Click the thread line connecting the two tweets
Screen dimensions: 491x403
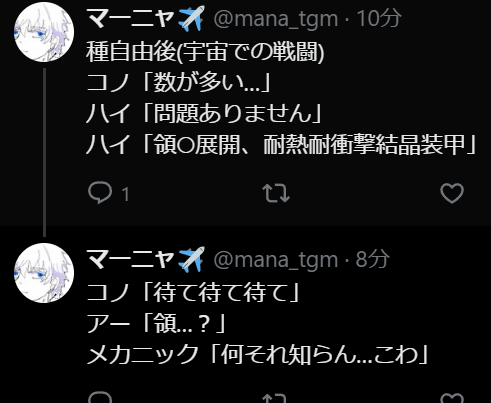tap(45, 152)
